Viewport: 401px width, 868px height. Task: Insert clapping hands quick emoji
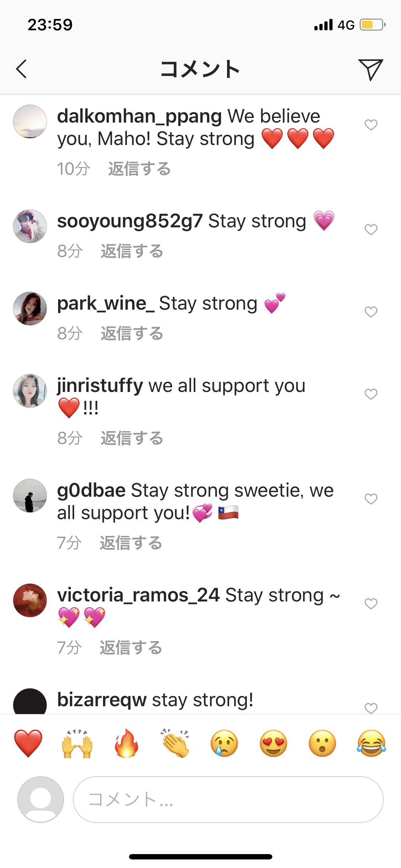[175, 743]
